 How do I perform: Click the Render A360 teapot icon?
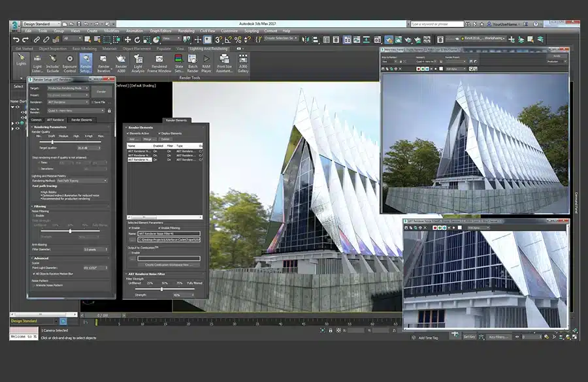pos(121,63)
